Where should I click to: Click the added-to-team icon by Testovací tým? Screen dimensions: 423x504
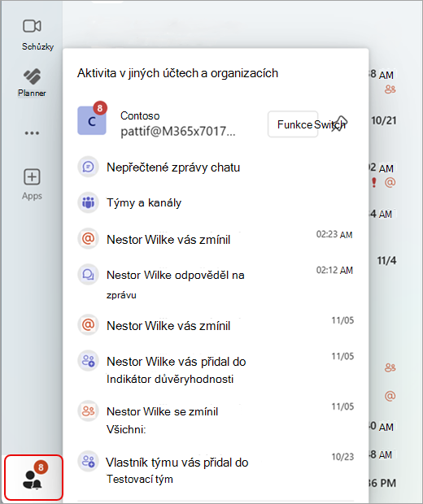(88, 461)
